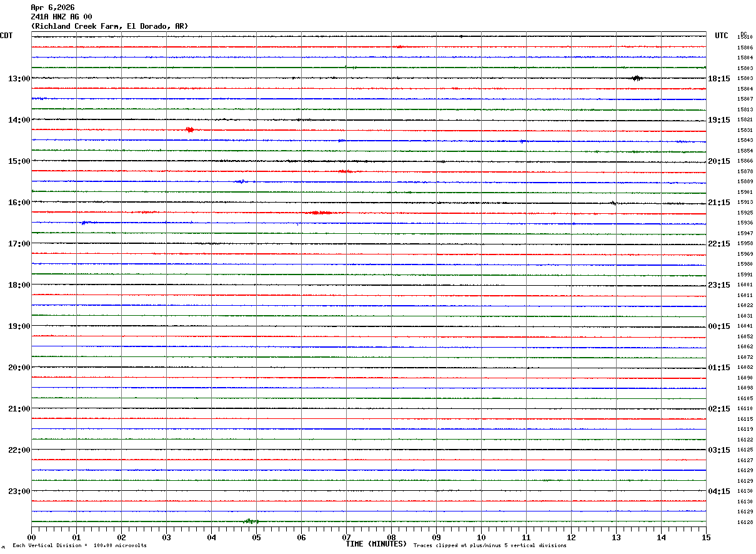The width and height of the screenshot is (756, 554).
Task: Click the 'Traces clipped at plus/minus 5 vertical divisions' note
Action: click(x=490, y=546)
